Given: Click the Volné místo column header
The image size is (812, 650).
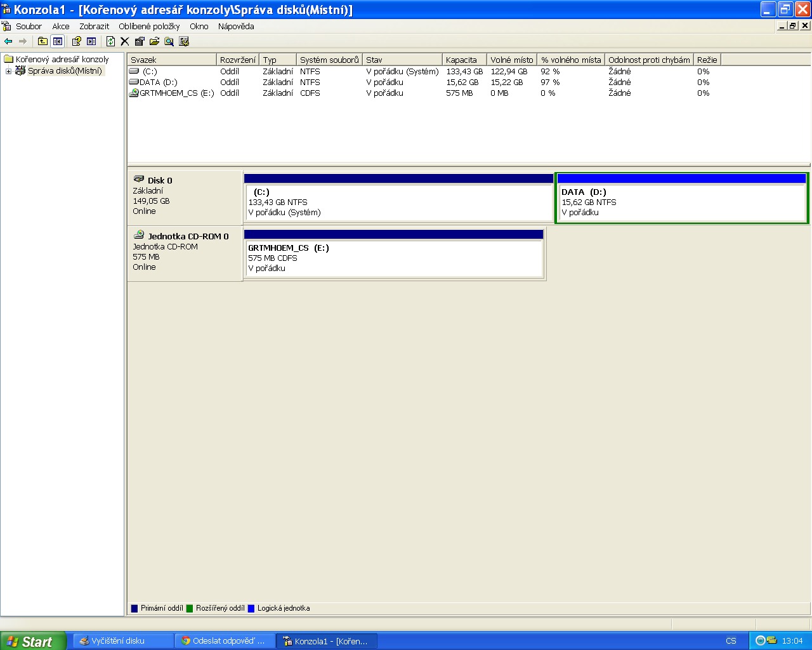Looking at the screenshot, I should click(512, 60).
